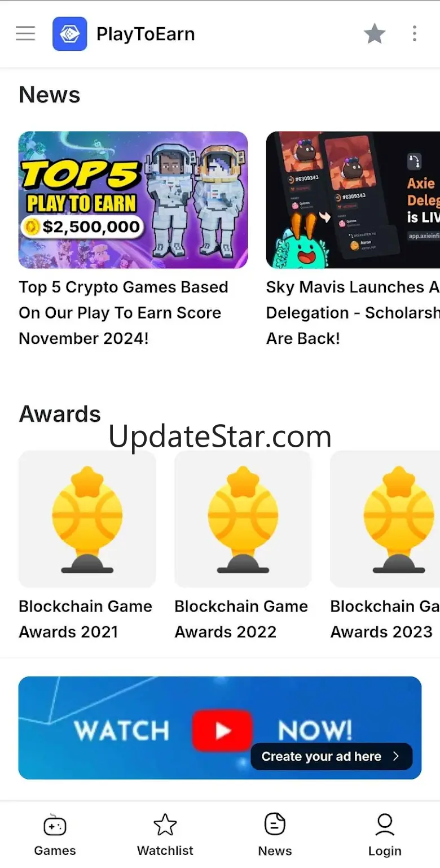
Task: Open the hamburger menu
Action: (25, 34)
